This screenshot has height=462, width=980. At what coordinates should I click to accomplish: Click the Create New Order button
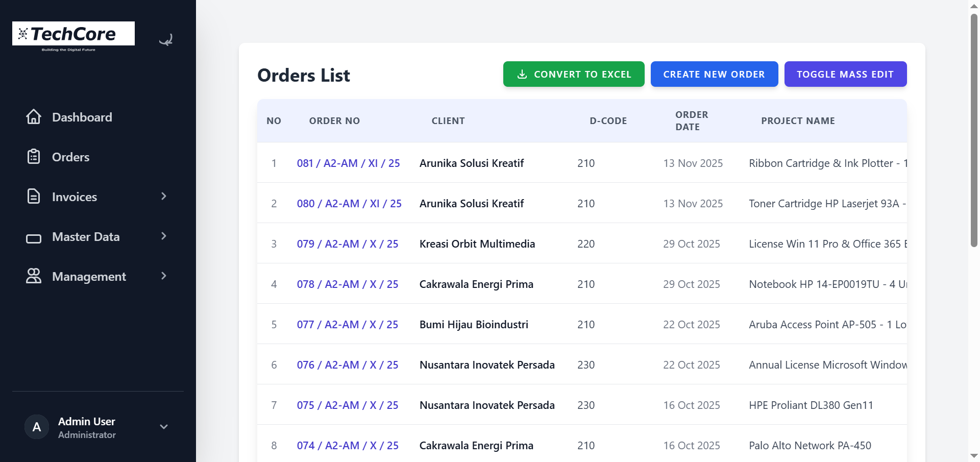[714, 74]
